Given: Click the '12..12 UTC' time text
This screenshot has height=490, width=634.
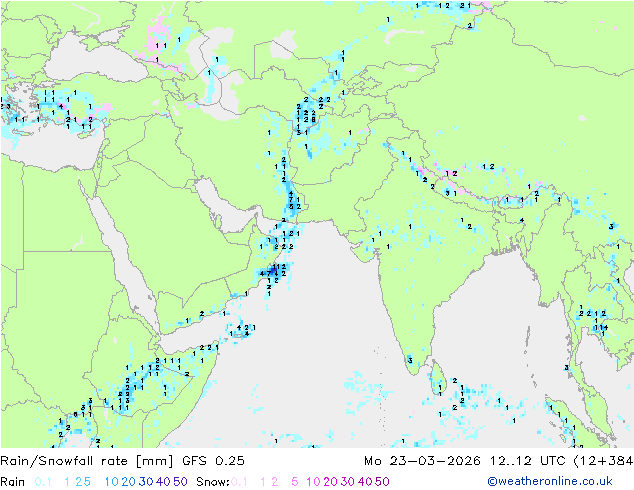Looking at the screenshot, I should pyautogui.click(x=528, y=461).
